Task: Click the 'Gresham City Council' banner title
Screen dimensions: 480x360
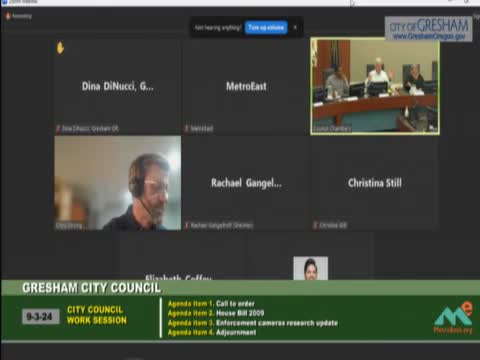Action: (x=91, y=288)
